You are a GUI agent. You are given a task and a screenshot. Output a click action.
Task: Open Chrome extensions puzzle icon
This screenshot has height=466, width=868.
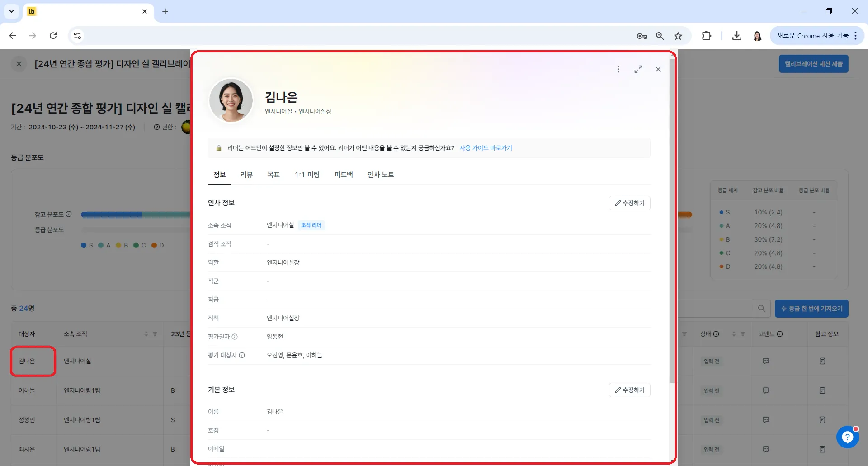coord(706,36)
